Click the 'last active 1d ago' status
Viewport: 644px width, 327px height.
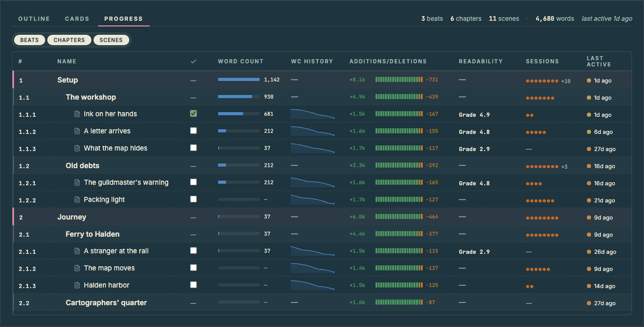pos(607,19)
